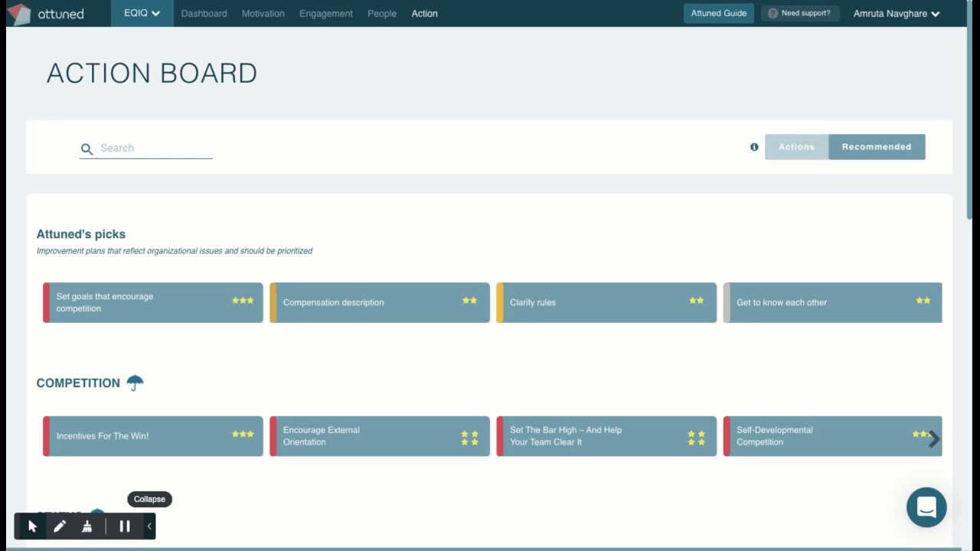Open Self-Developmental Competition card
The image size is (980, 551).
[x=833, y=436]
